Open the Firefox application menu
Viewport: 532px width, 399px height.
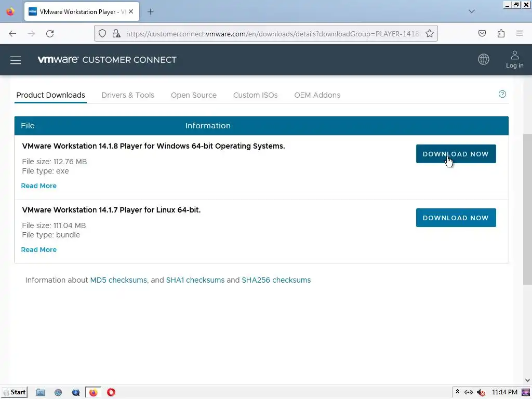point(520,34)
